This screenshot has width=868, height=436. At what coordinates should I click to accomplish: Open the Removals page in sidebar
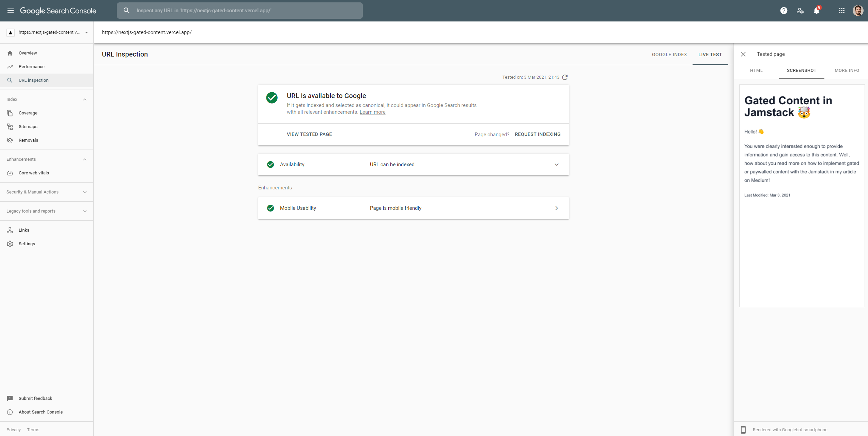click(28, 140)
